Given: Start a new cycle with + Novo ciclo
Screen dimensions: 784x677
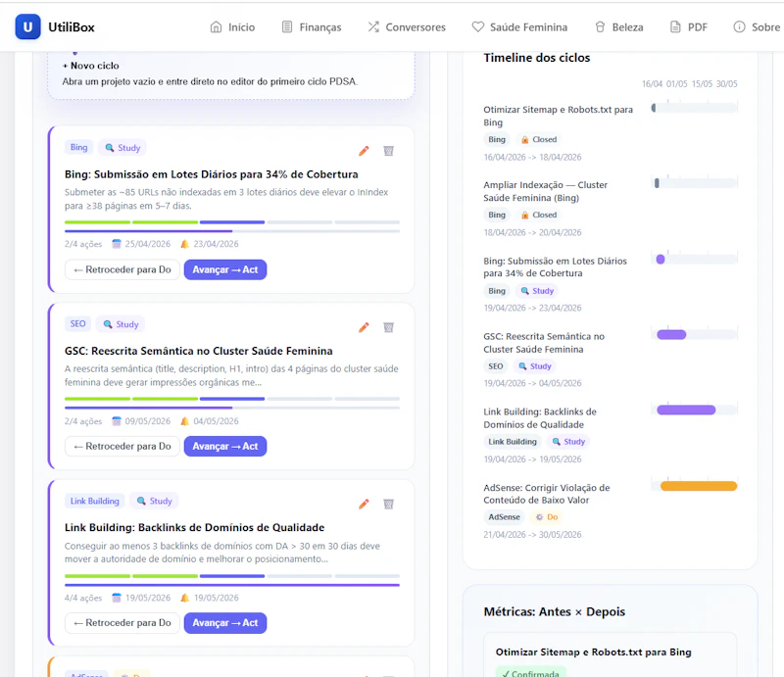Looking at the screenshot, I should point(91,66).
